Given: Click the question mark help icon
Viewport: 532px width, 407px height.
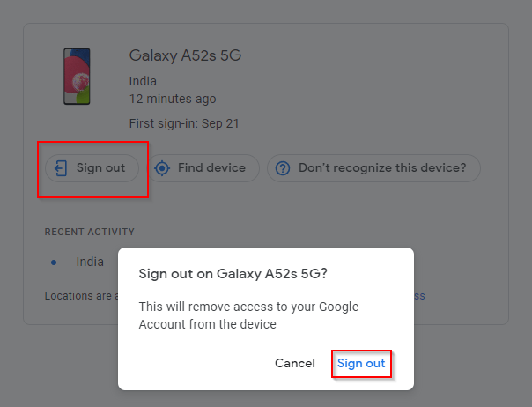Looking at the screenshot, I should [283, 167].
